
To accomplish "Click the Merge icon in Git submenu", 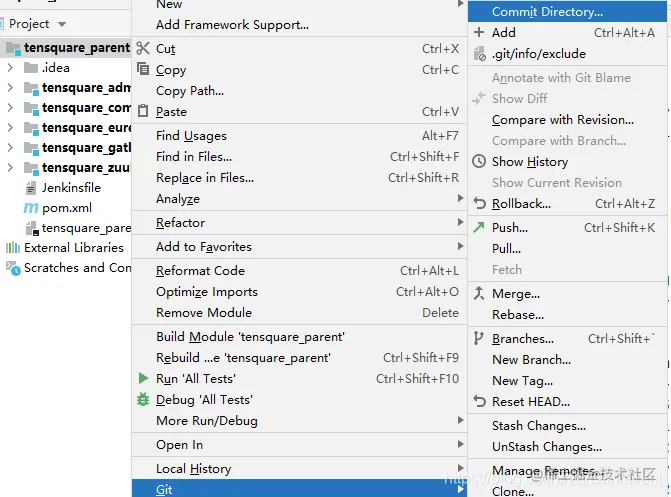I will coord(479,293).
